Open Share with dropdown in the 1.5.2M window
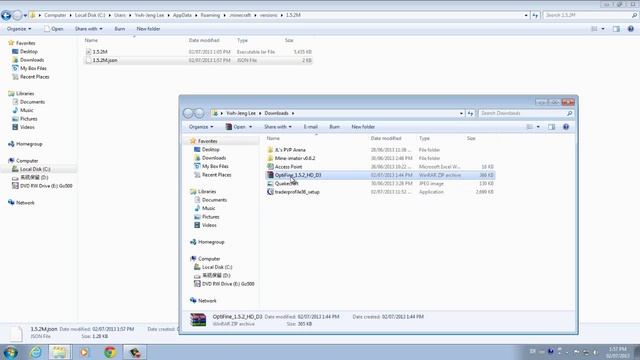Viewport: 640px width, 360px height. pyautogui.click(x=88, y=29)
